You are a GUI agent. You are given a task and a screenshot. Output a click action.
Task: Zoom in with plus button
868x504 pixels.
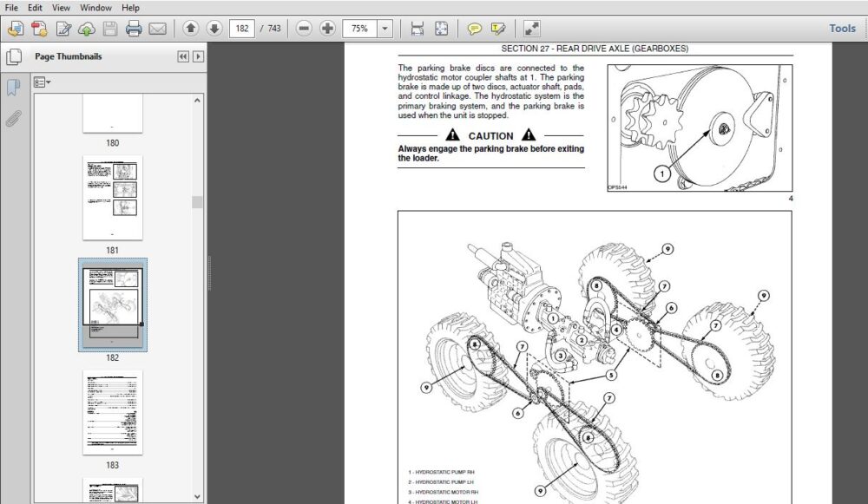tap(327, 29)
